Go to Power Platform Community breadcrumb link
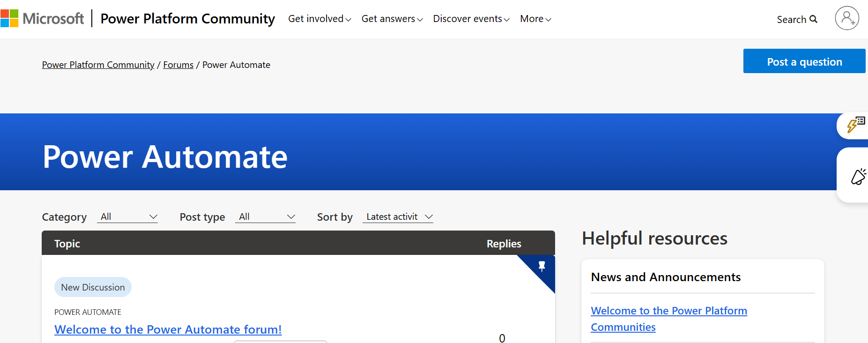Screen dimensions: 868x343 point(98,65)
